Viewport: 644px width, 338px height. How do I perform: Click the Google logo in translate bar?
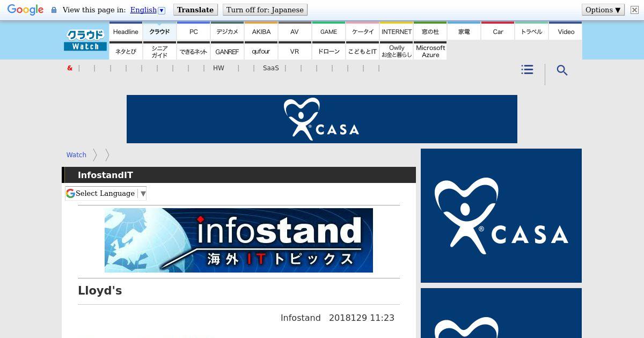click(25, 10)
